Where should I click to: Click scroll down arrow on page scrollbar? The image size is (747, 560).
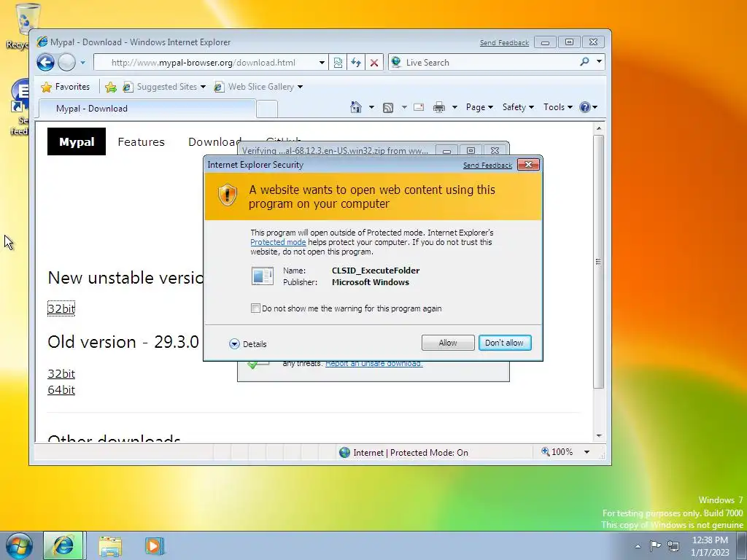coord(599,436)
